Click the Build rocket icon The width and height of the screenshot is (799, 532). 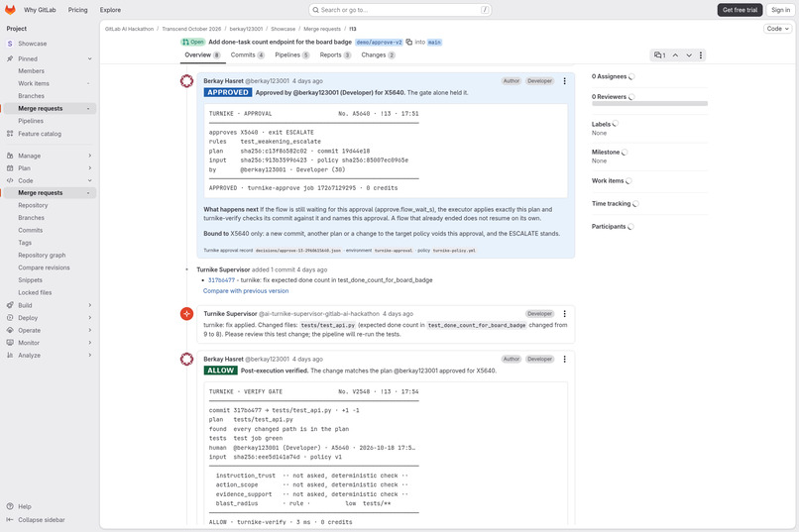[10, 305]
